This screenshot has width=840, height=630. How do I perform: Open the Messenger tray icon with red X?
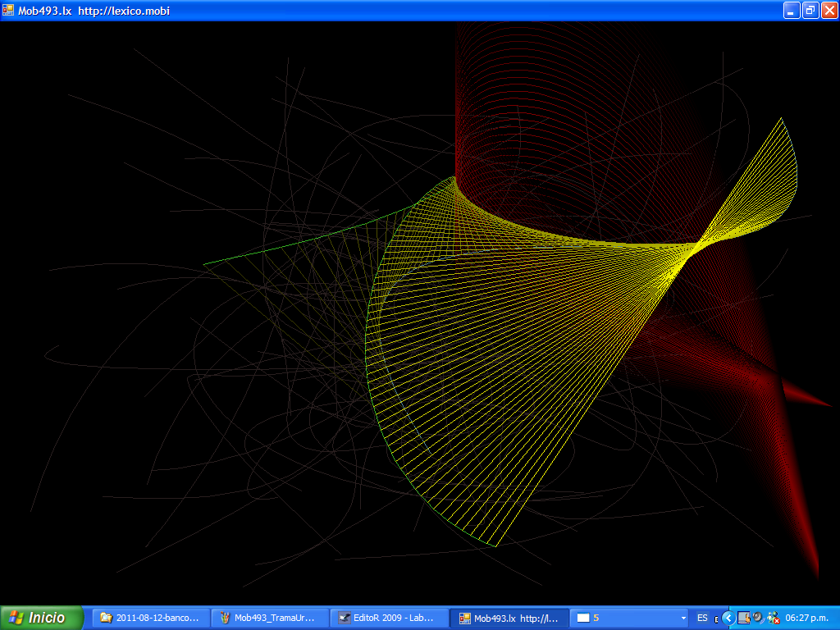point(773,618)
